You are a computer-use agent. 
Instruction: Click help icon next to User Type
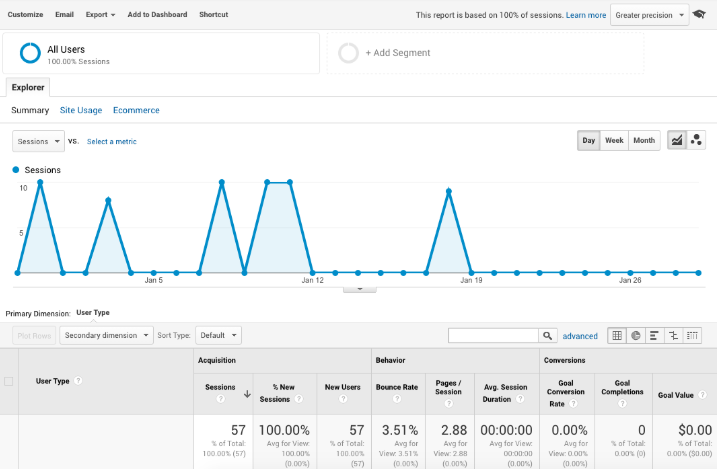78,381
